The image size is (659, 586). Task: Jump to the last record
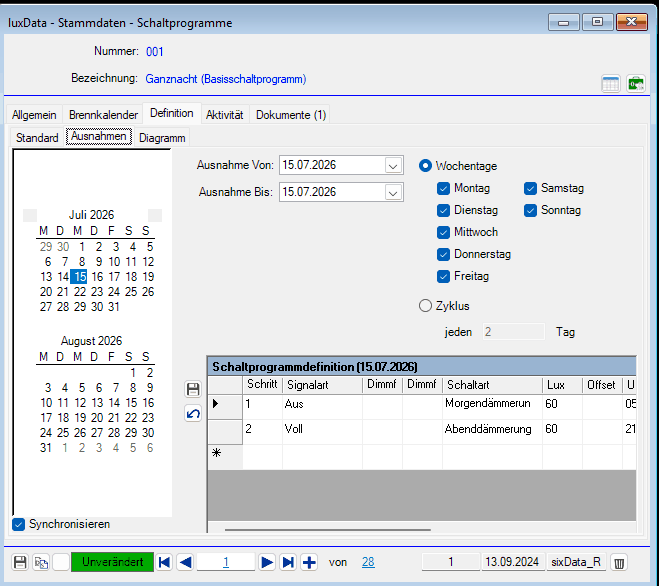(288, 562)
